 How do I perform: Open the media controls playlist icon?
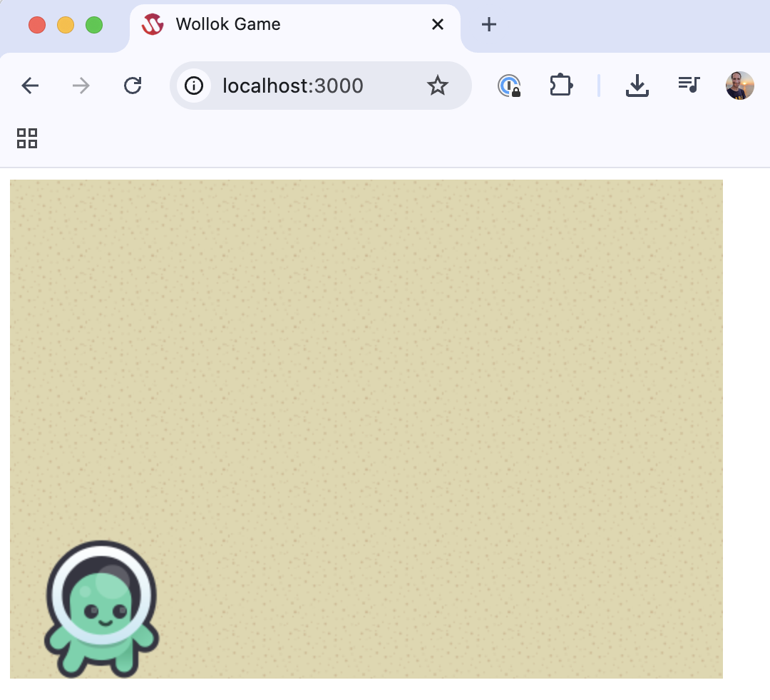(x=689, y=86)
